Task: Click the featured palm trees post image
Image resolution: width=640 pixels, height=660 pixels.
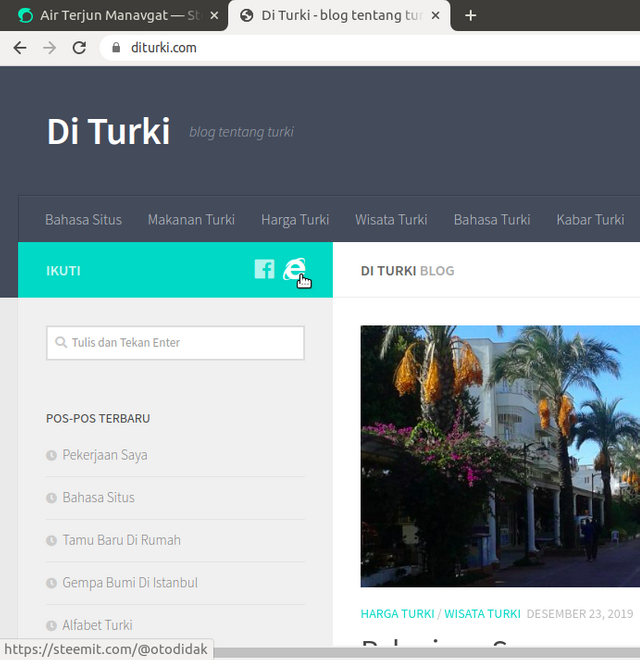Action: (500, 456)
